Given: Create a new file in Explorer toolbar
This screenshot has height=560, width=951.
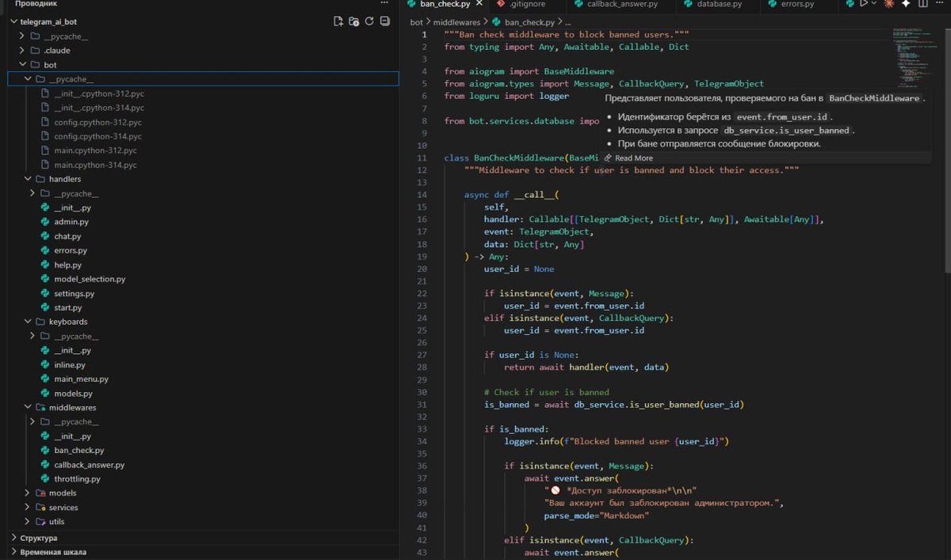Looking at the screenshot, I should click(x=338, y=21).
